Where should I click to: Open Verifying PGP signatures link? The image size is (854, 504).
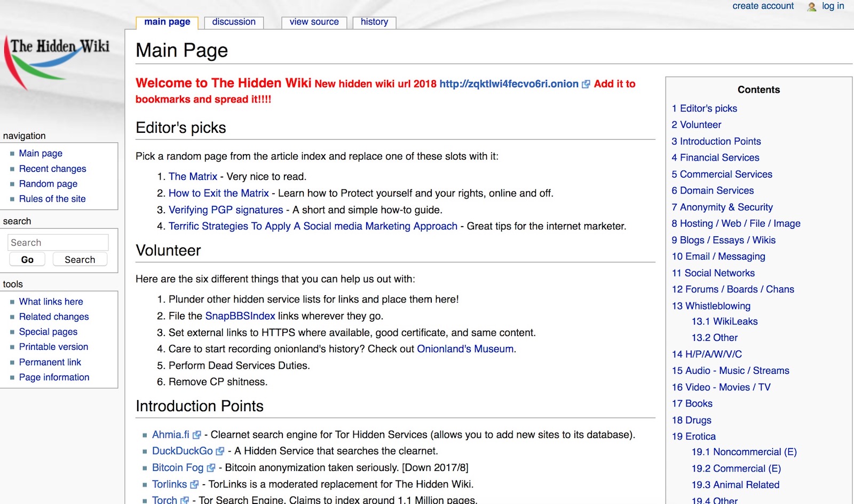click(226, 210)
